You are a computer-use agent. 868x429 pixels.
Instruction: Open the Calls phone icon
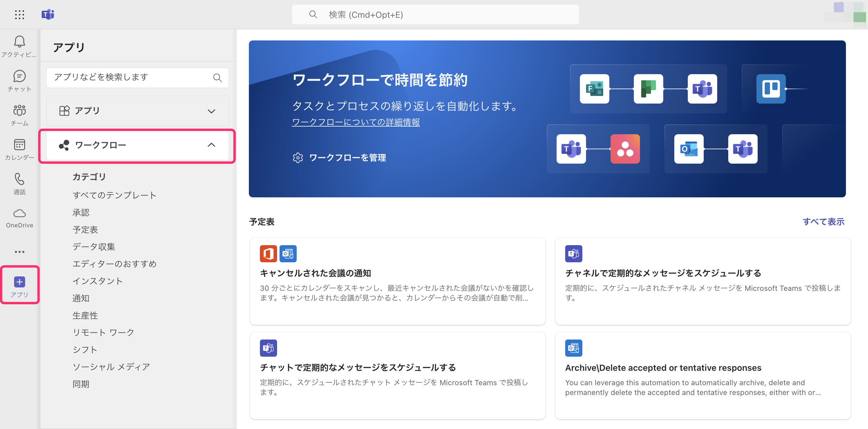(x=19, y=180)
